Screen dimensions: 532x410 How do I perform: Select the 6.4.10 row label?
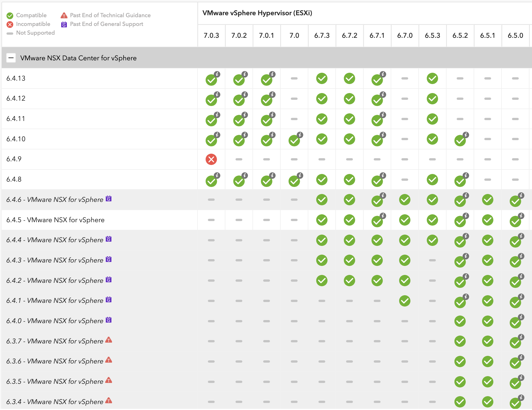16,139
